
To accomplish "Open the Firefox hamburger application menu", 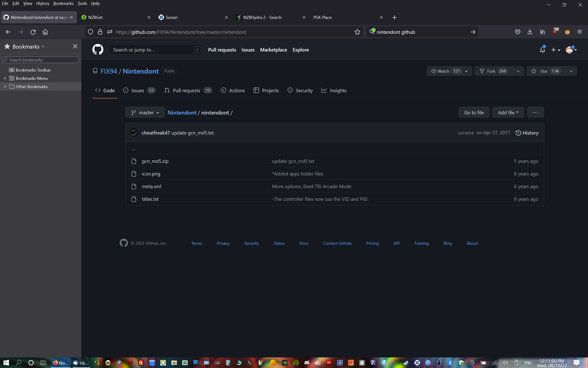I will click(x=580, y=32).
